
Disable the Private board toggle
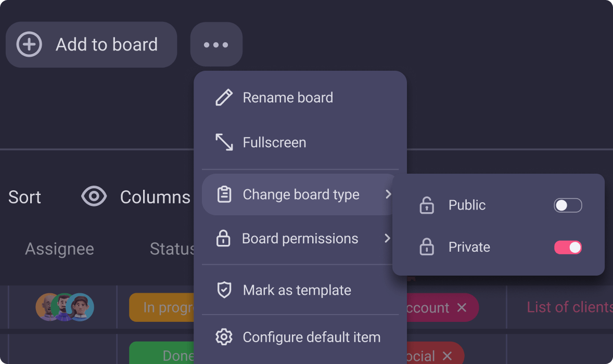(x=568, y=248)
